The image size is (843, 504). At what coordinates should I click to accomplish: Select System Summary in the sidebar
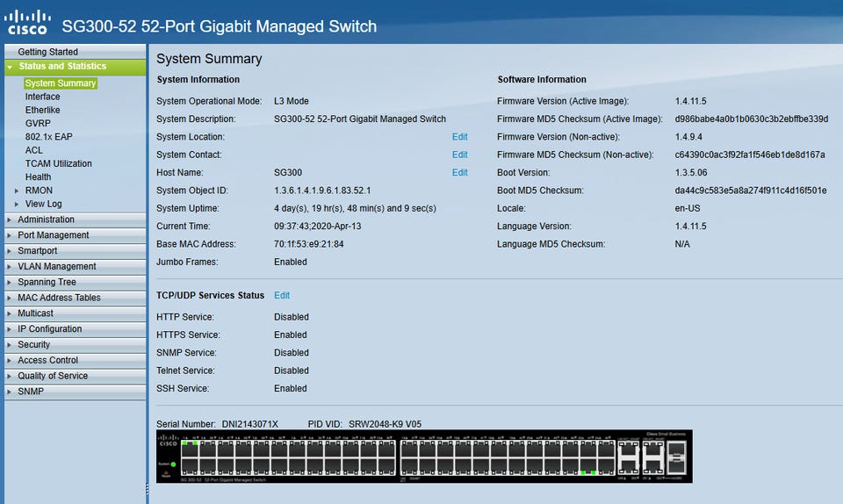61,83
